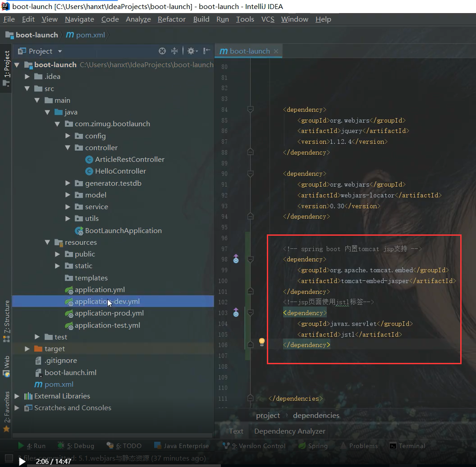
Task: Open the 9: Version Control tool window
Action: point(254,446)
